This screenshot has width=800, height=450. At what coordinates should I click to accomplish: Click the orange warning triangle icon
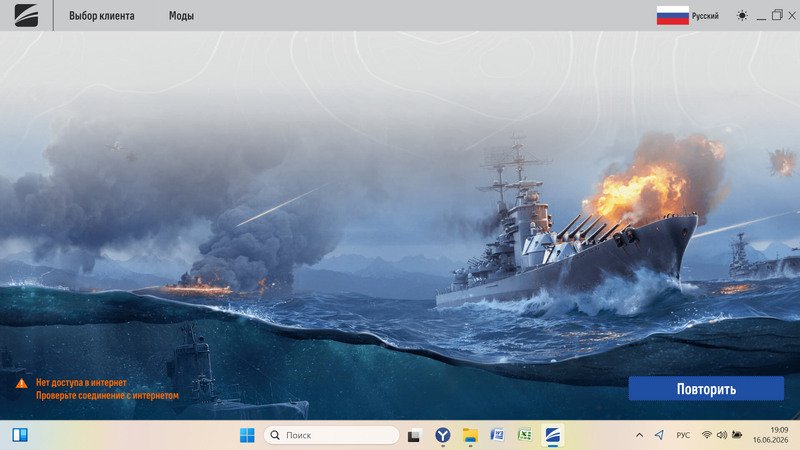(x=21, y=383)
